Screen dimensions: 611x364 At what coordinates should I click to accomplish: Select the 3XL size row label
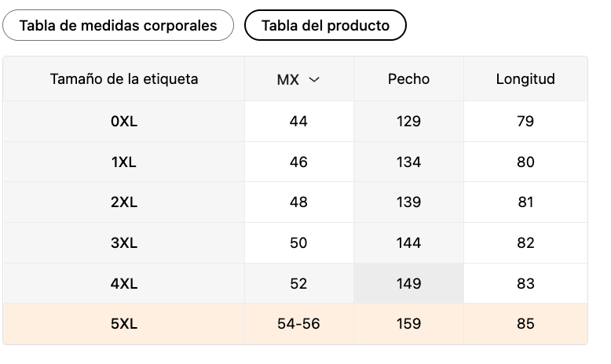[x=124, y=243]
